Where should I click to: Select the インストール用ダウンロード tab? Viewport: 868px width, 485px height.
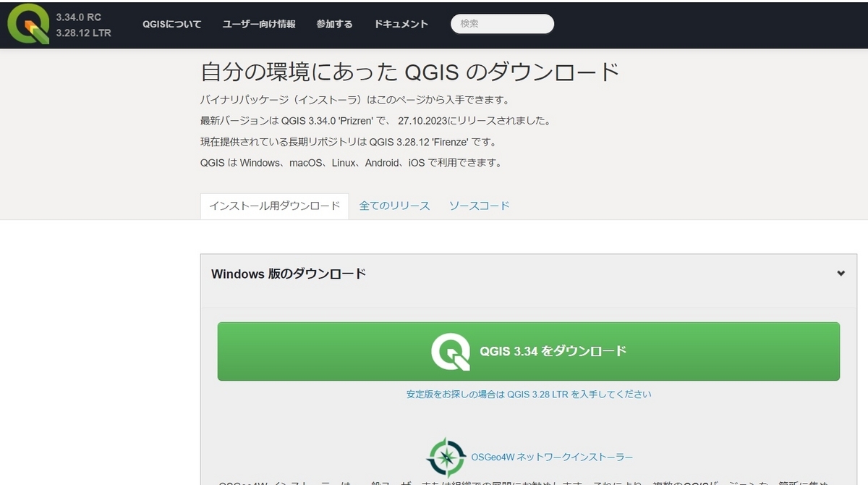point(274,206)
